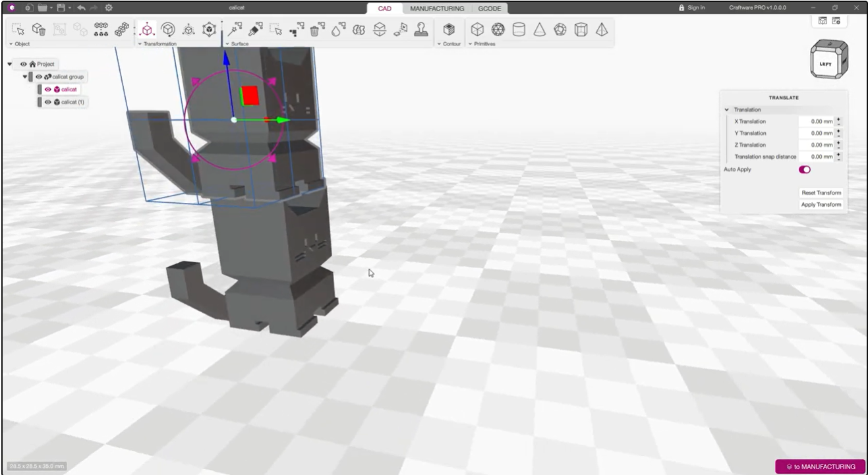Select the Rotate transformation tool
The image size is (868, 475).
(168, 30)
